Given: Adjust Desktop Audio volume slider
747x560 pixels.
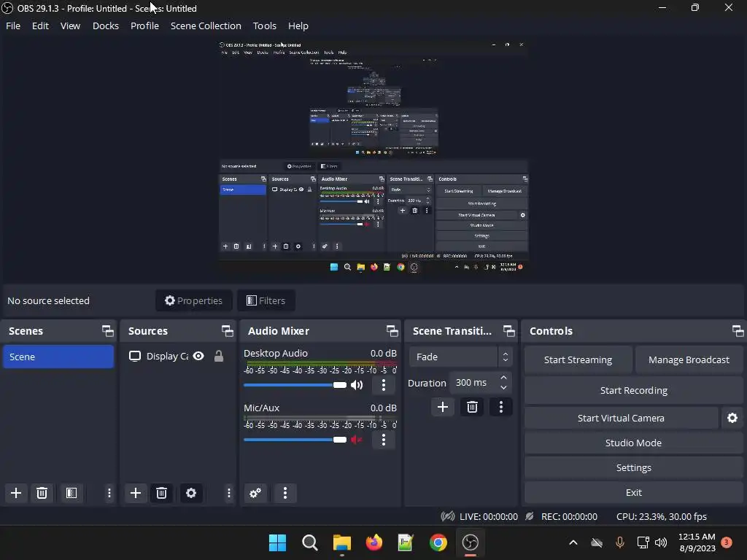Looking at the screenshot, I should [295, 385].
